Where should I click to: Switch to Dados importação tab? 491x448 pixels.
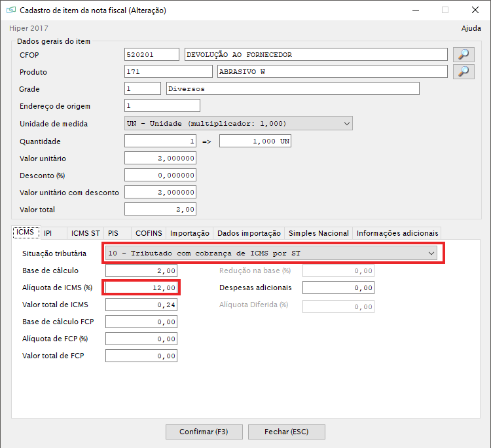(249, 233)
